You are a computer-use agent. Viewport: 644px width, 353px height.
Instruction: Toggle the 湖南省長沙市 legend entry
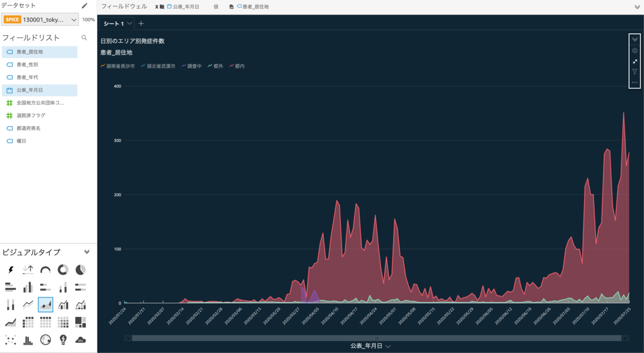(x=118, y=66)
